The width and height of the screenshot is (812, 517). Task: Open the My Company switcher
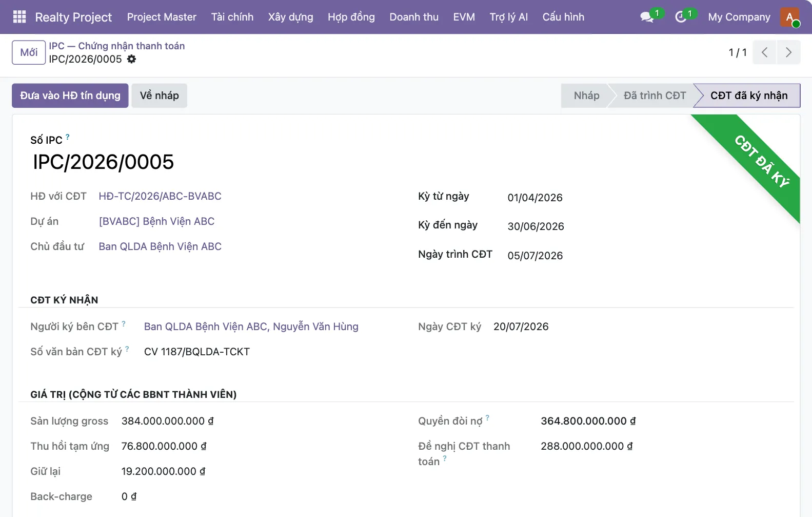tap(739, 17)
